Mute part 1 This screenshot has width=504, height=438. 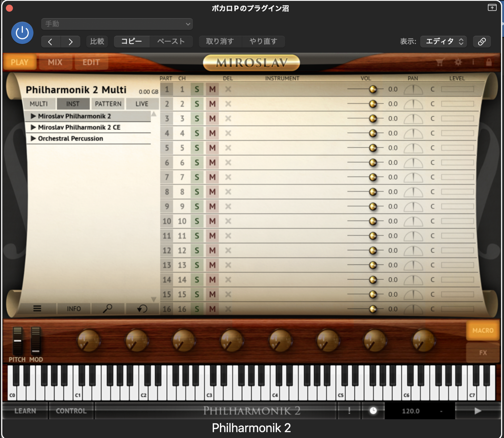(x=213, y=89)
